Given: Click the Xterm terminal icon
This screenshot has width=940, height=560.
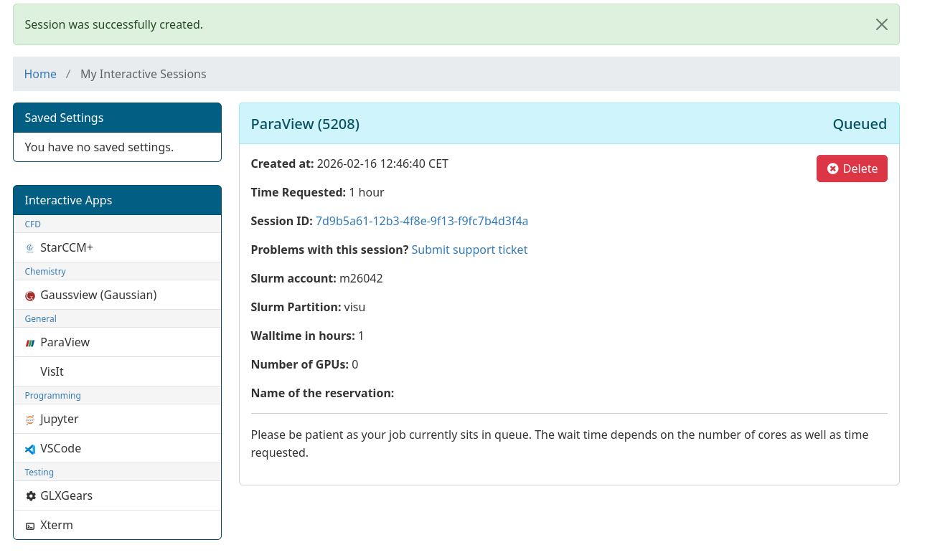Looking at the screenshot, I should click(x=30, y=526).
